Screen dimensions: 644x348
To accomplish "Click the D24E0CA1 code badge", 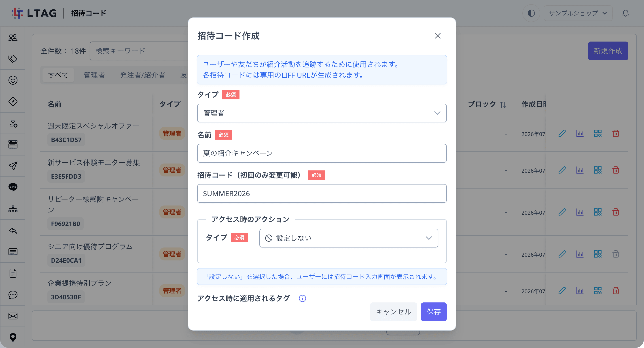I will 66,260.
